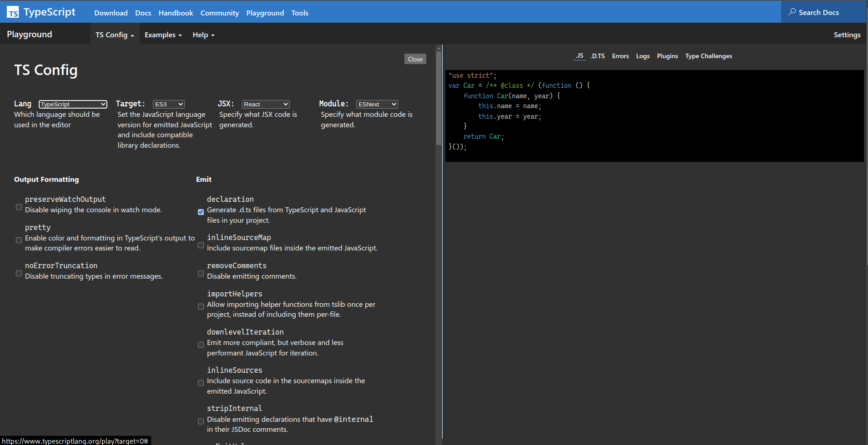Toggle removeComments checkbox

tap(201, 273)
